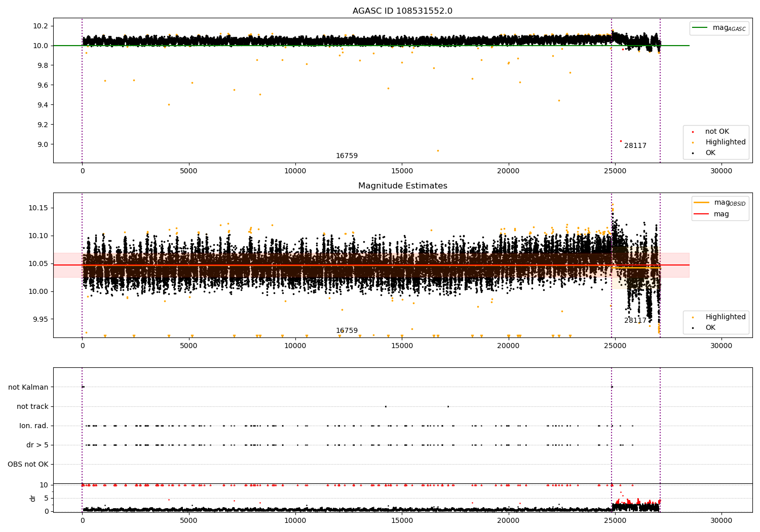Viewport: 760px width, 532px height.
Task: Click the '30000' x tick of top plot
Action: tap(721, 171)
